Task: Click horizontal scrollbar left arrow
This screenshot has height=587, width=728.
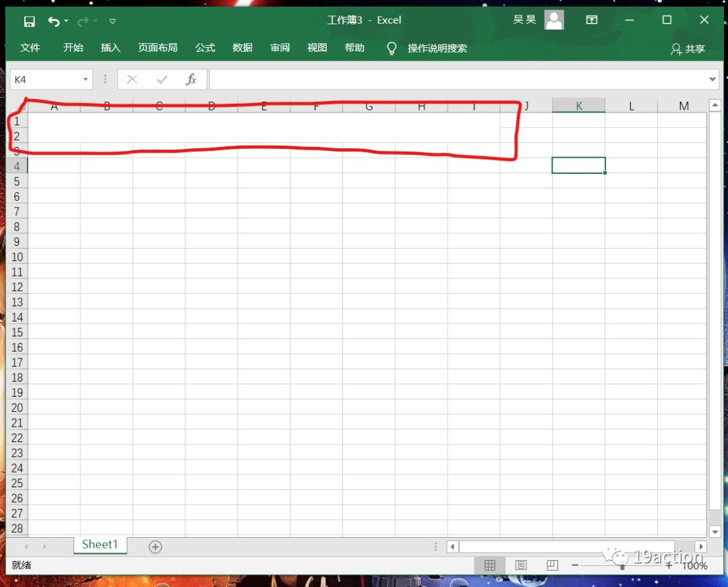Action: 452,547
